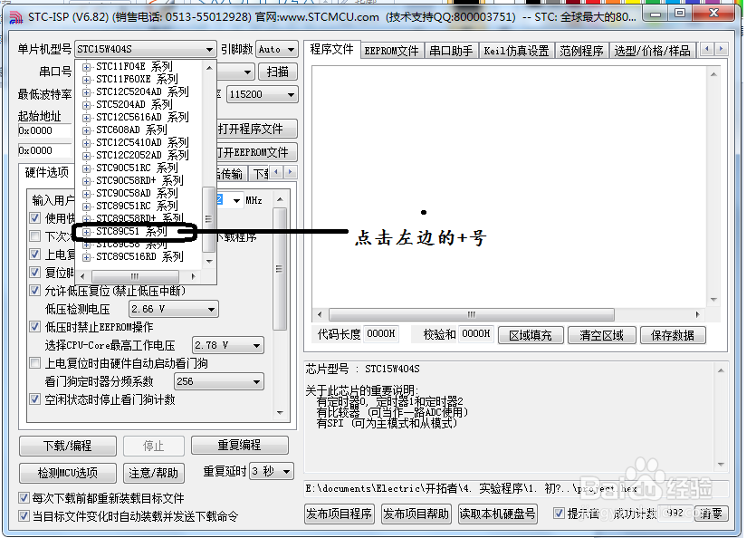This screenshot has height=538, width=756.
Task: Expand the STC5204AD 系列 plus icon
Action: pyautogui.click(x=86, y=105)
